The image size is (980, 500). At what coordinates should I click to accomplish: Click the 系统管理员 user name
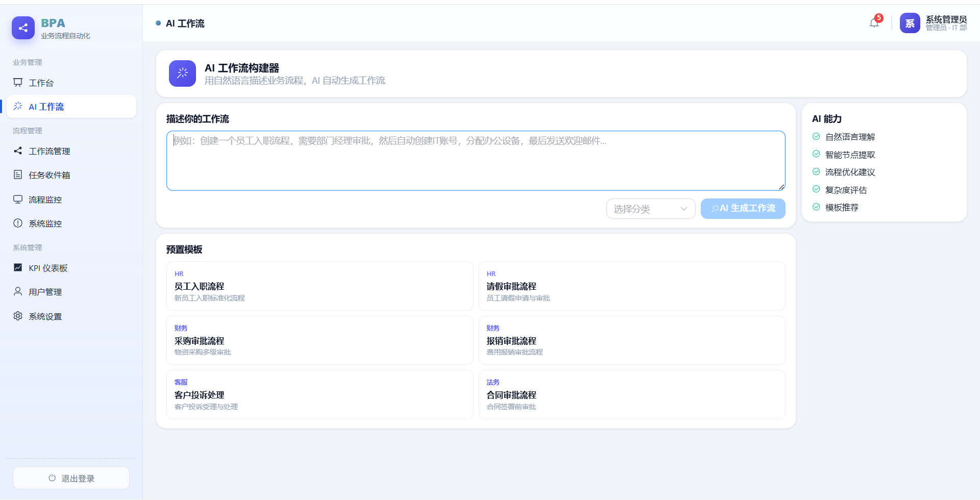point(946,19)
